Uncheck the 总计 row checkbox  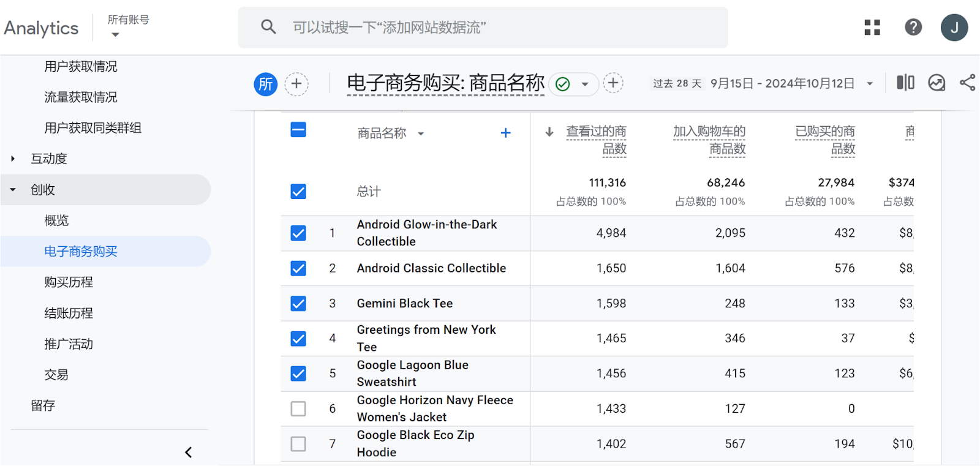pos(298,192)
